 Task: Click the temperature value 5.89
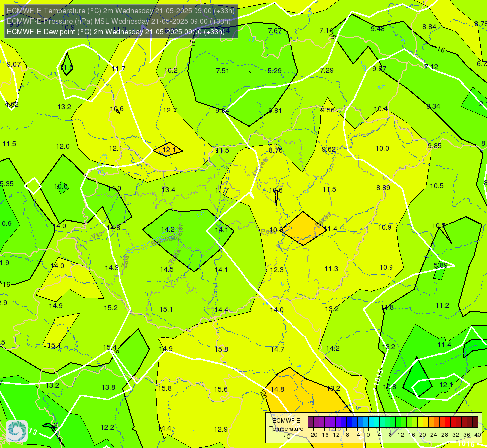pyautogui.click(x=440, y=265)
